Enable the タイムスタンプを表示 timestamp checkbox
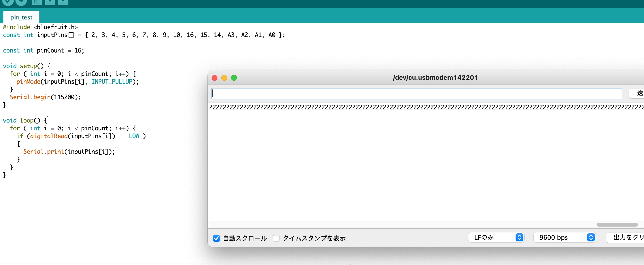 pos(276,238)
